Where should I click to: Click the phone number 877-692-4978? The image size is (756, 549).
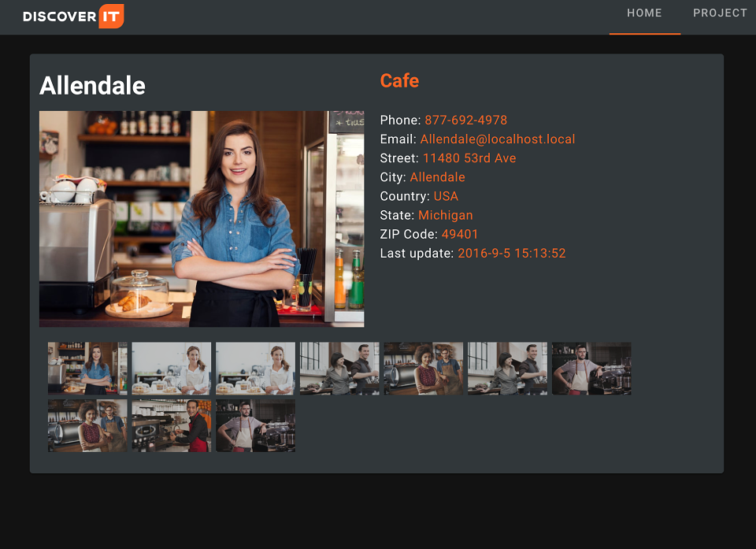(x=465, y=121)
